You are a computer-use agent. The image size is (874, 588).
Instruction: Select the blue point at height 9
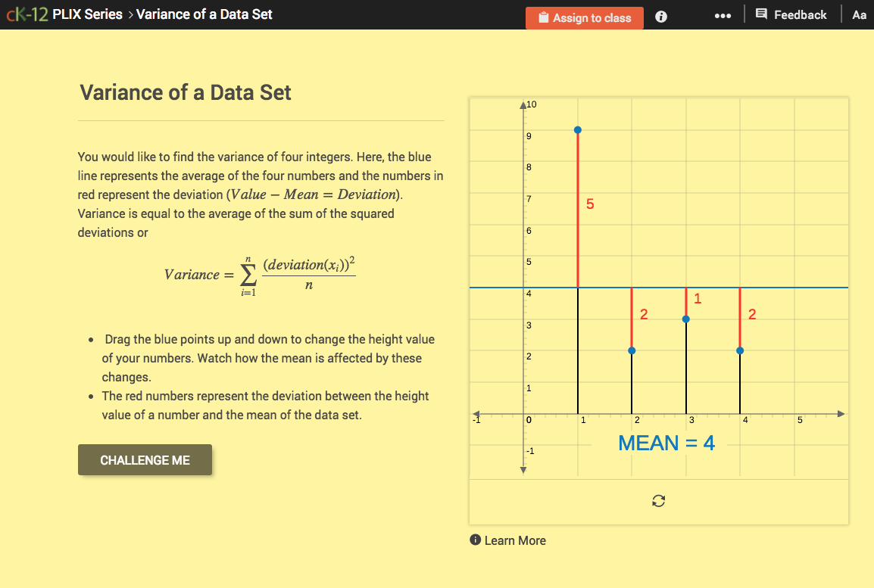tap(578, 129)
